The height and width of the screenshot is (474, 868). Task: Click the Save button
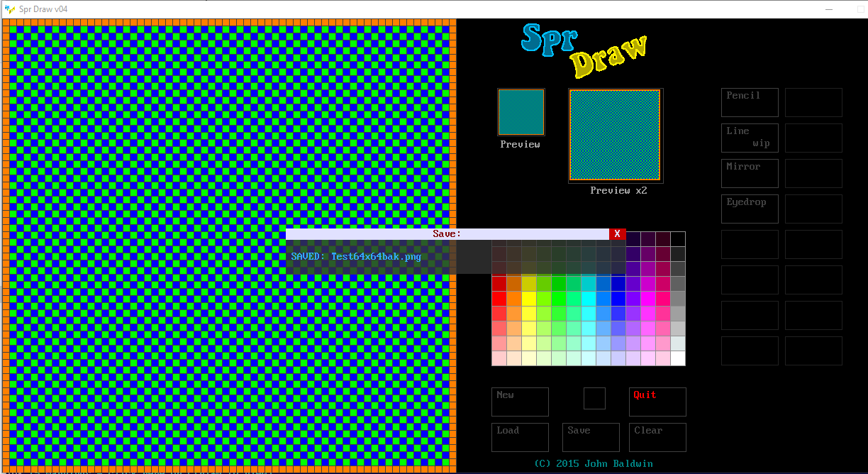tap(591, 437)
